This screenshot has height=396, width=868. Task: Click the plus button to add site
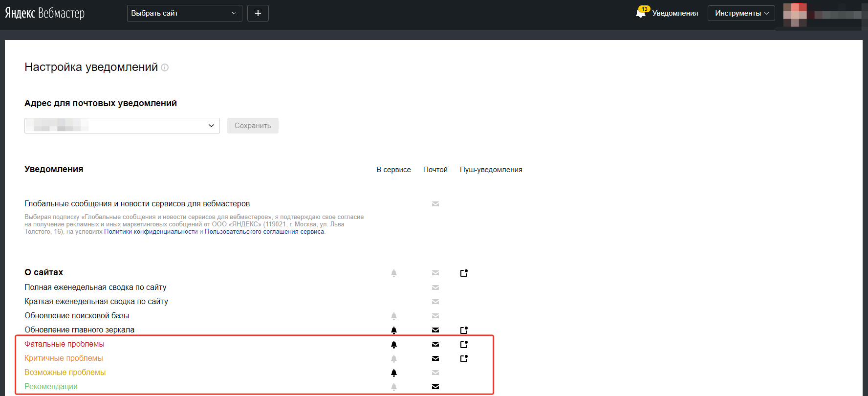point(258,13)
